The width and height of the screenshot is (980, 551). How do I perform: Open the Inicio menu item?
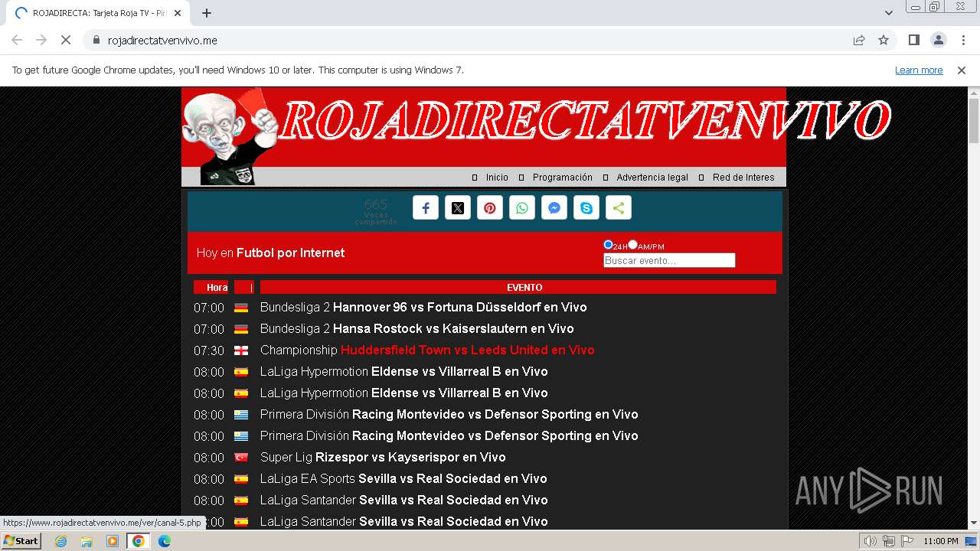coord(497,178)
